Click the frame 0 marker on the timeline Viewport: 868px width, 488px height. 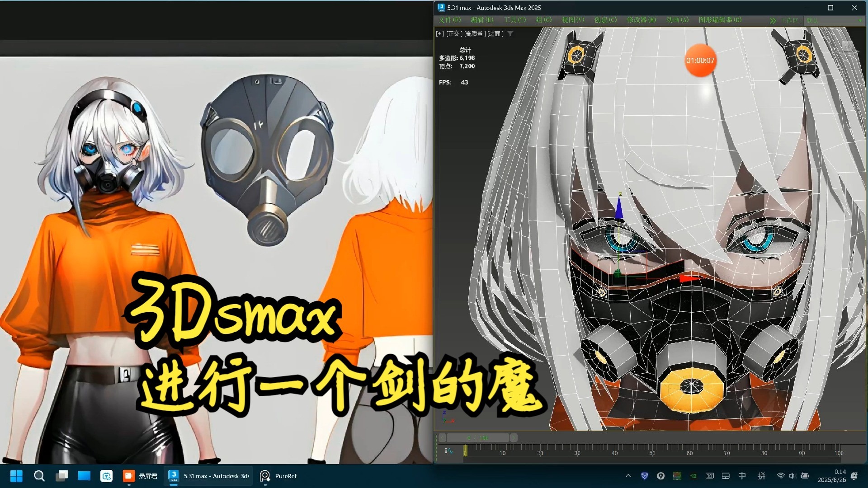click(x=465, y=451)
